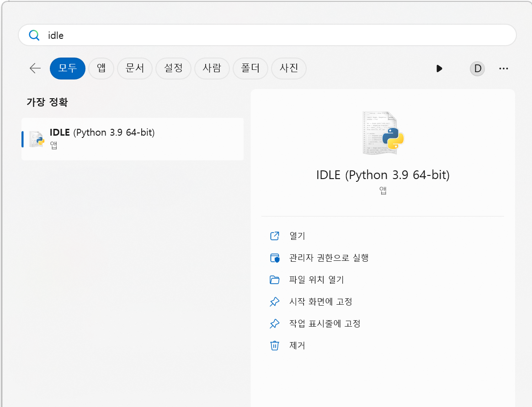
Task: Go back using the left arrow
Action: pos(35,68)
